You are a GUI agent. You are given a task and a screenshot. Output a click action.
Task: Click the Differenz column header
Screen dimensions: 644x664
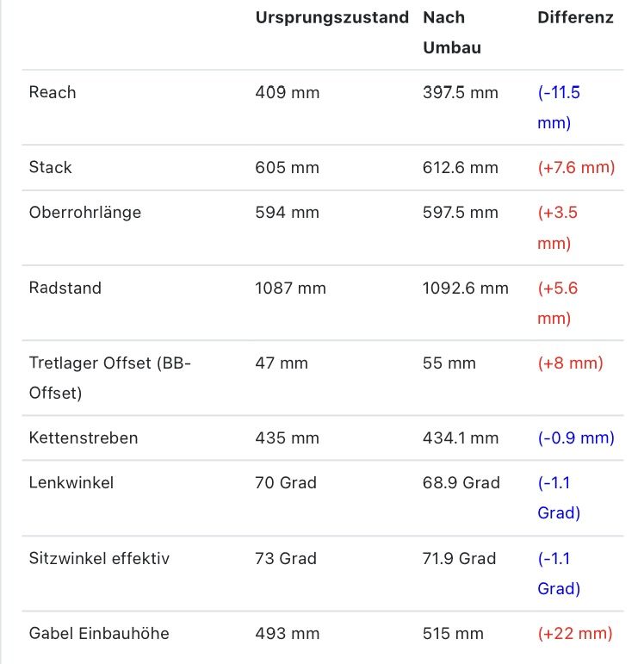pos(575,17)
